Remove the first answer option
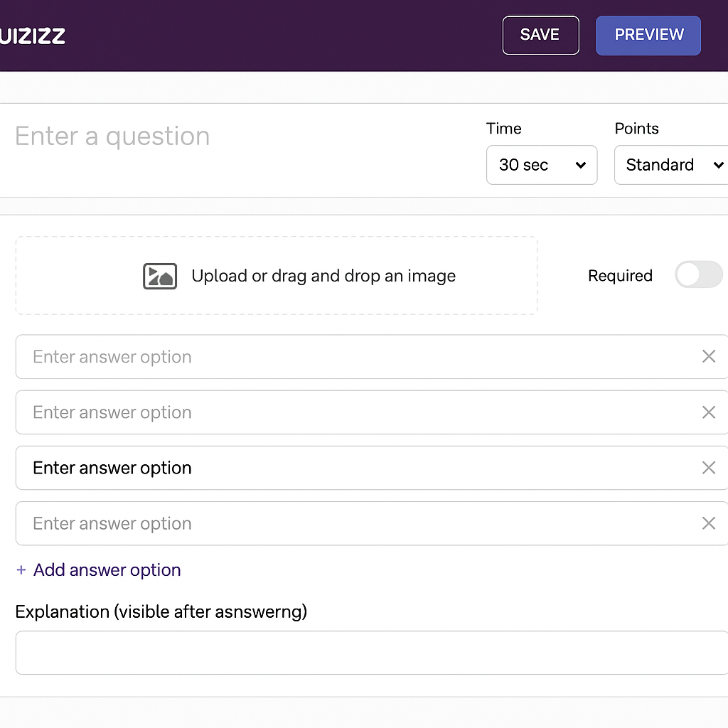This screenshot has height=728, width=728. [x=708, y=356]
